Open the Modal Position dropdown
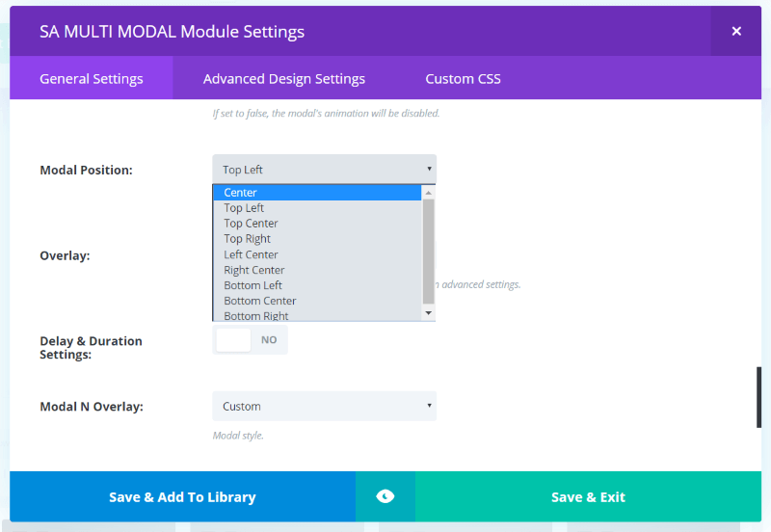The height and width of the screenshot is (532, 771). coord(324,170)
